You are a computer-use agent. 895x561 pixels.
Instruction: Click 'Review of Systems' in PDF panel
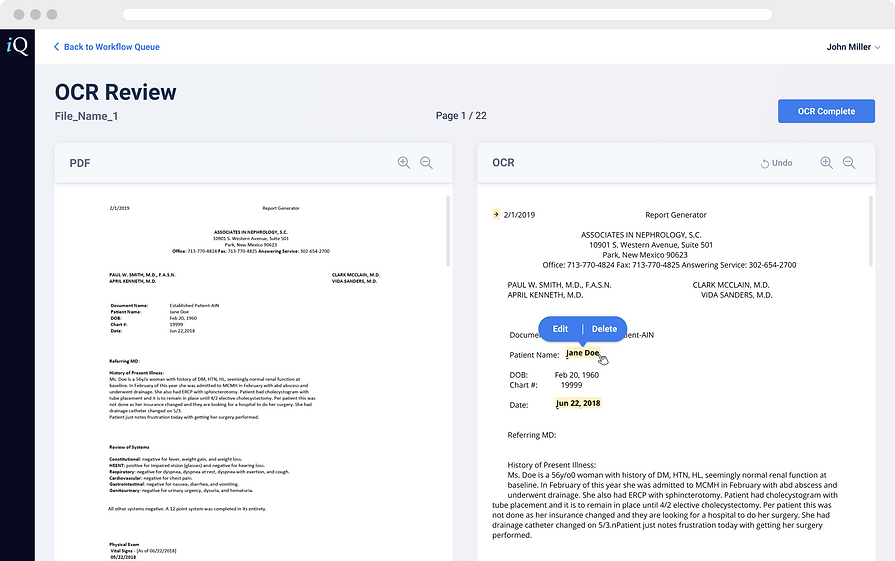pyautogui.click(x=130, y=447)
